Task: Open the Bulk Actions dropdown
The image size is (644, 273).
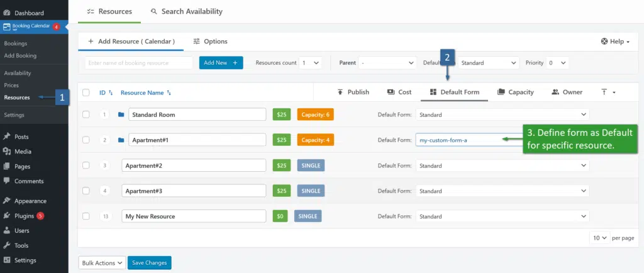Action: pos(101,263)
